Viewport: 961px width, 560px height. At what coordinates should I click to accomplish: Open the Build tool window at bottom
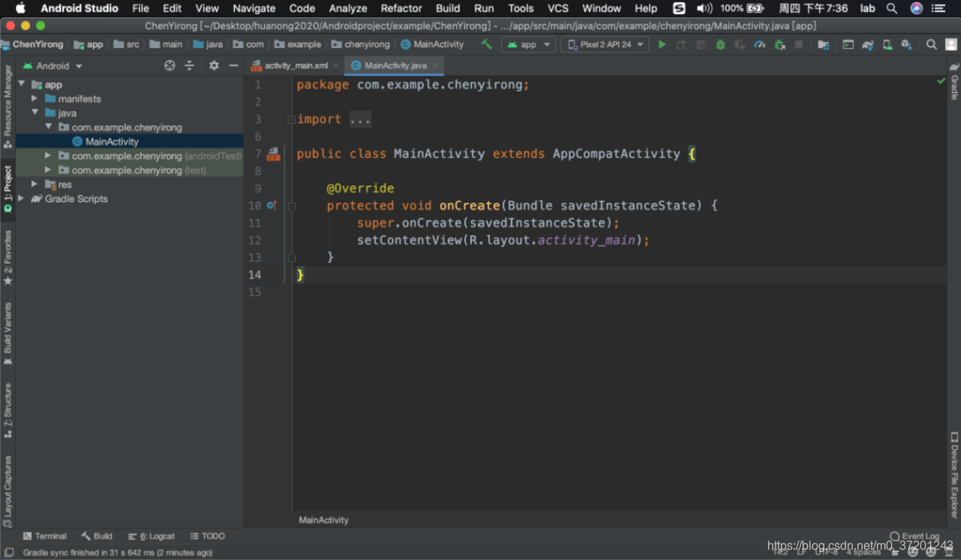[97, 536]
